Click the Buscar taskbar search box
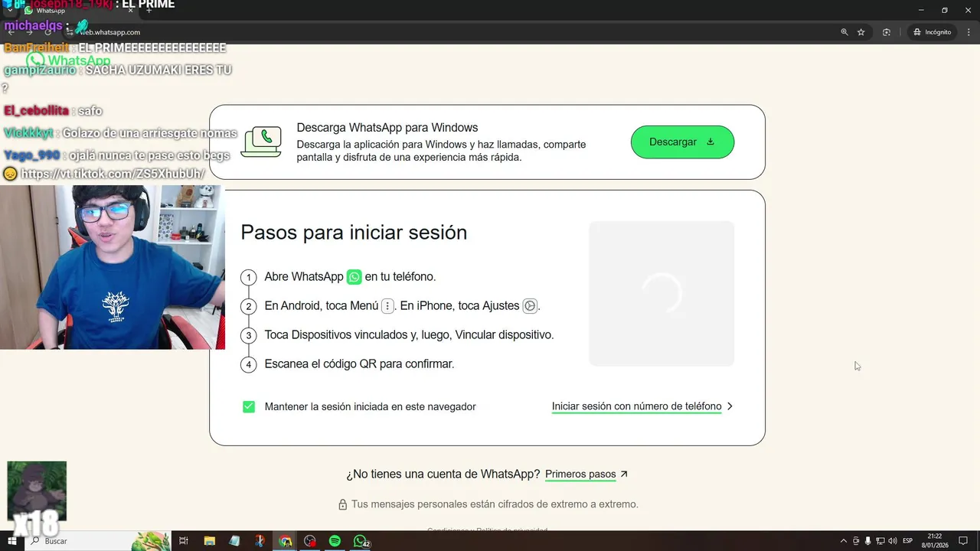Image resolution: width=980 pixels, height=551 pixels. [x=98, y=541]
